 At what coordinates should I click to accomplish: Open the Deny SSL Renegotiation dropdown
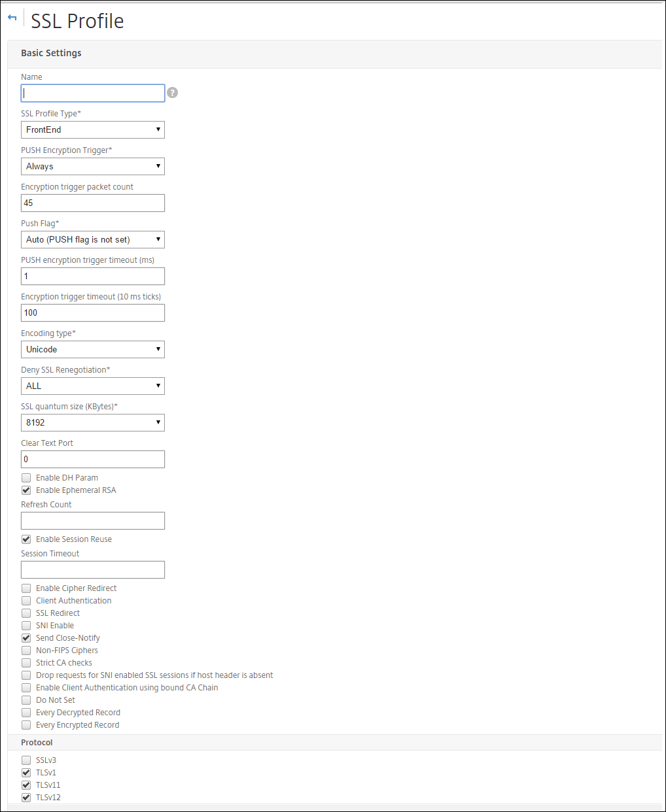click(93, 386)
